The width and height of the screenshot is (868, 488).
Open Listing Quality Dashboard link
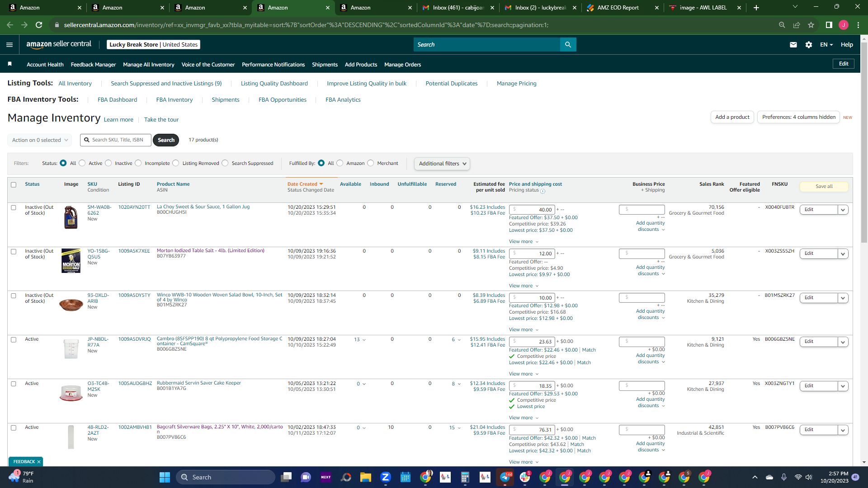click(x=274, y=84)
